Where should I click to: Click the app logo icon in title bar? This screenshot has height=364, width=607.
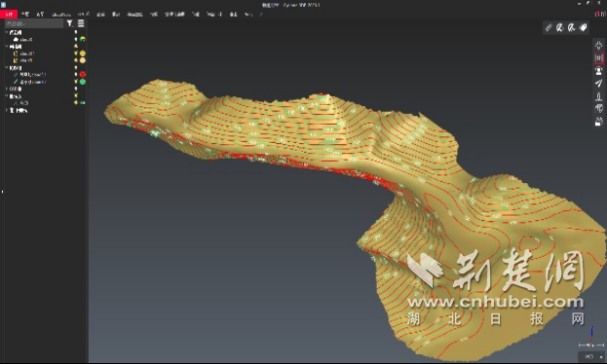3,4
